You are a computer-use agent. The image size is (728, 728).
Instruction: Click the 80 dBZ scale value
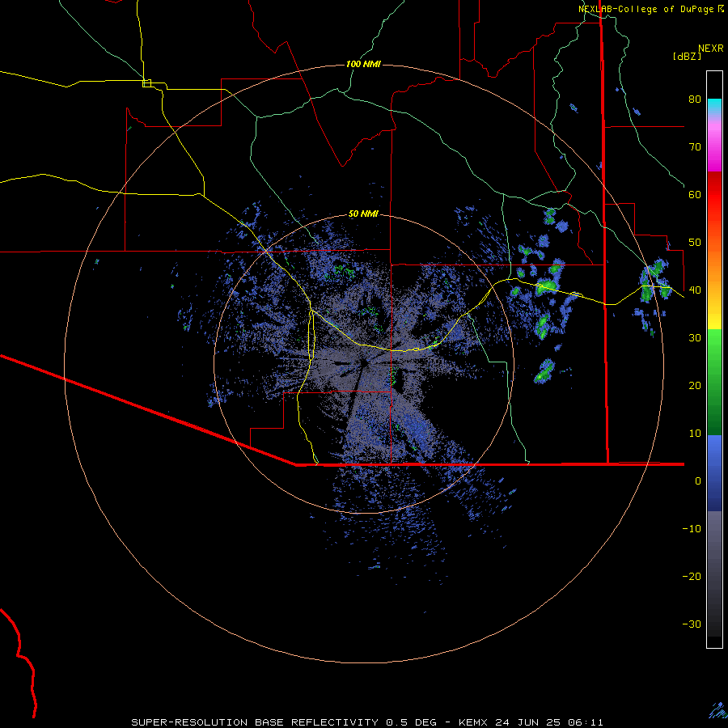pos(695,99)
